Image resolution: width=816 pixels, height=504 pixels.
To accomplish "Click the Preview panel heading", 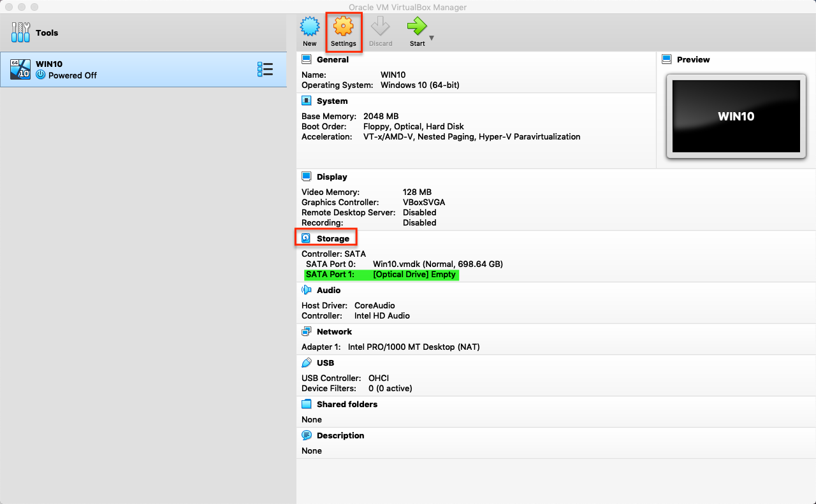I will pos(694,59).
